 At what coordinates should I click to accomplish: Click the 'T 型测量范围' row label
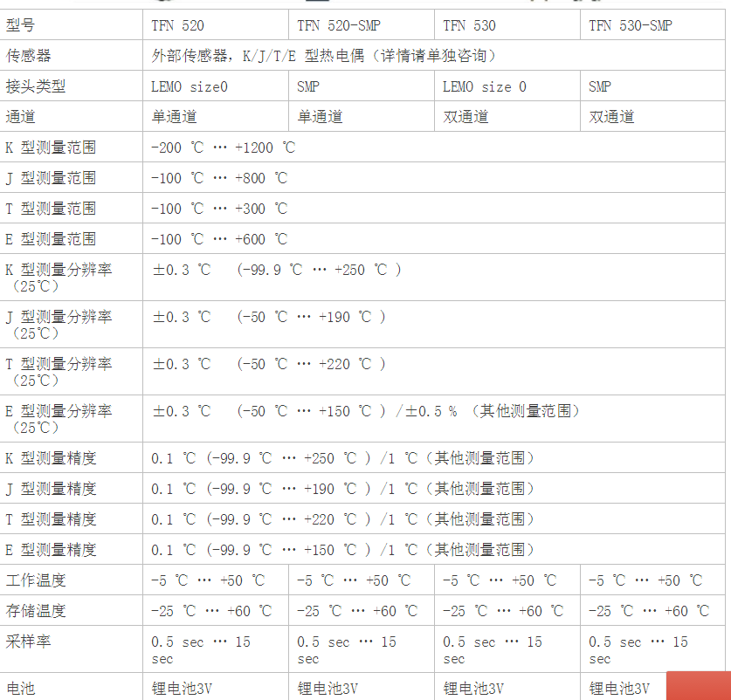[x=51, y=209]
